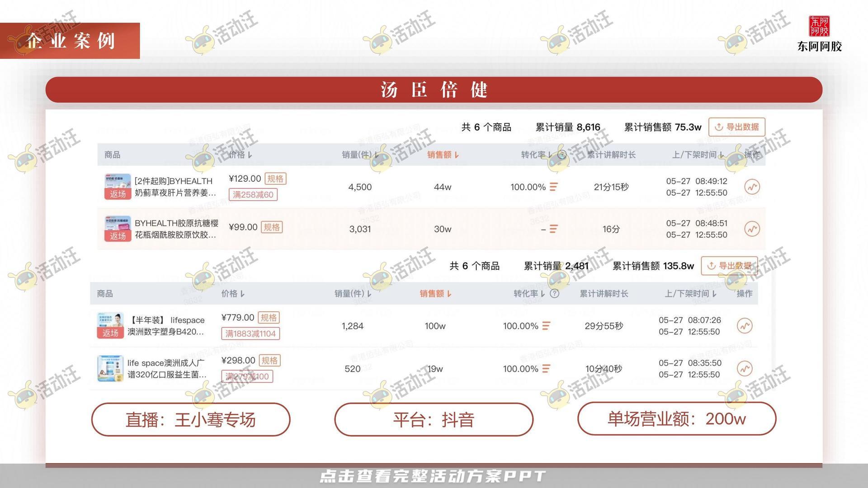This screenshot has width=868, height=488.
Task: Sort upper table by 价格
Action: (240, 155)
